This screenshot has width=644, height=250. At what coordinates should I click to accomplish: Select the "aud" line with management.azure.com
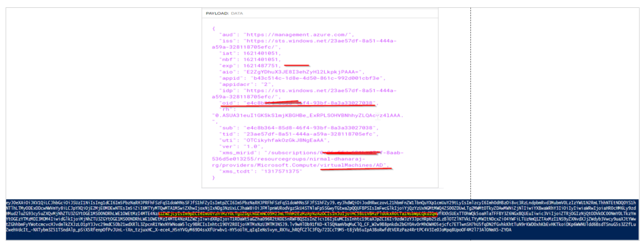(x=287, y=35)
